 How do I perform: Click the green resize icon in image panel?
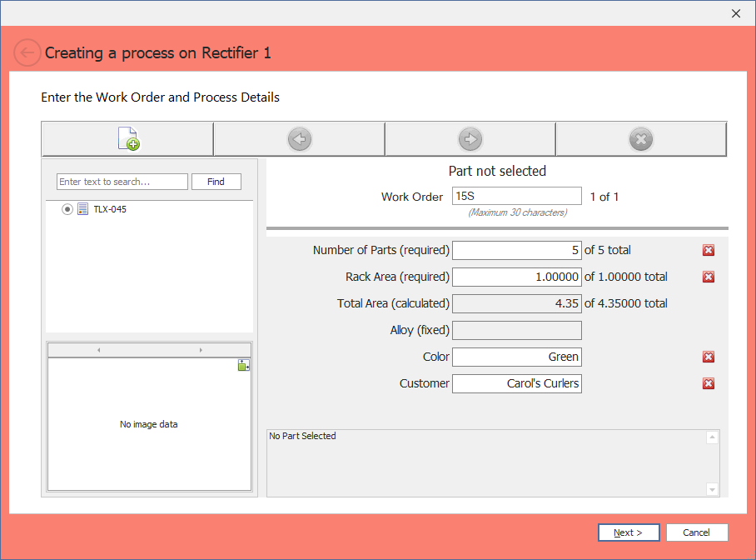click(243, 365)
